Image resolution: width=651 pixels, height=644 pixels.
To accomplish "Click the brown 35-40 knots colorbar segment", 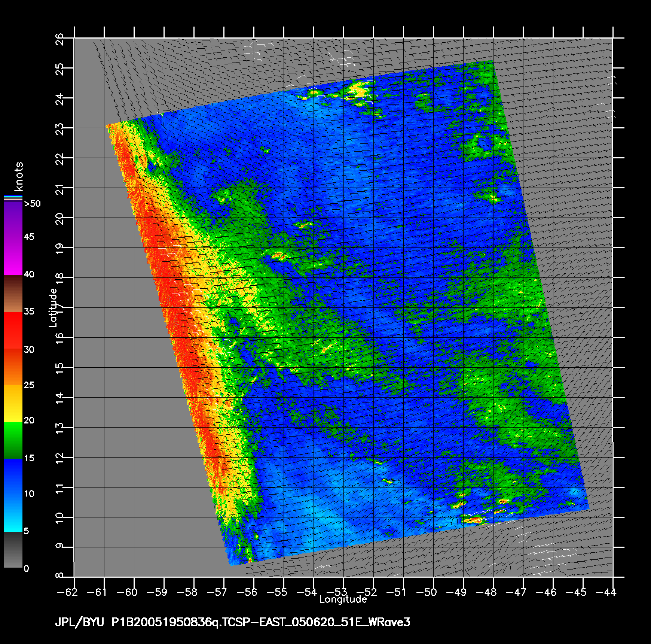I will (x=13, y=294).
